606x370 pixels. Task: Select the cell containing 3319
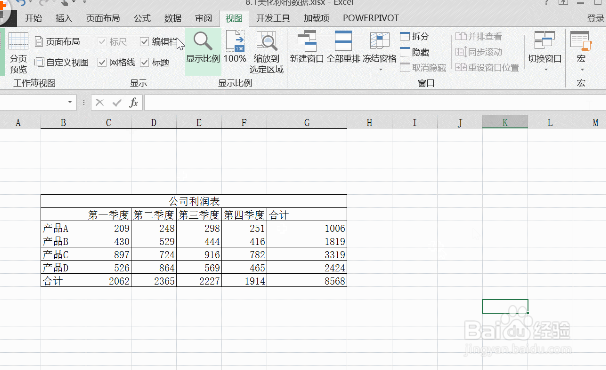[307, 254]
